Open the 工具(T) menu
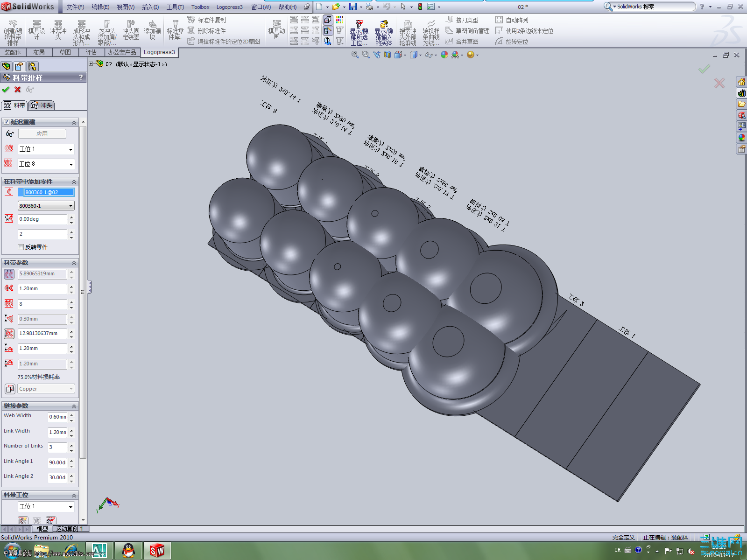Screen dimensions: 747x560 point(175,7)
